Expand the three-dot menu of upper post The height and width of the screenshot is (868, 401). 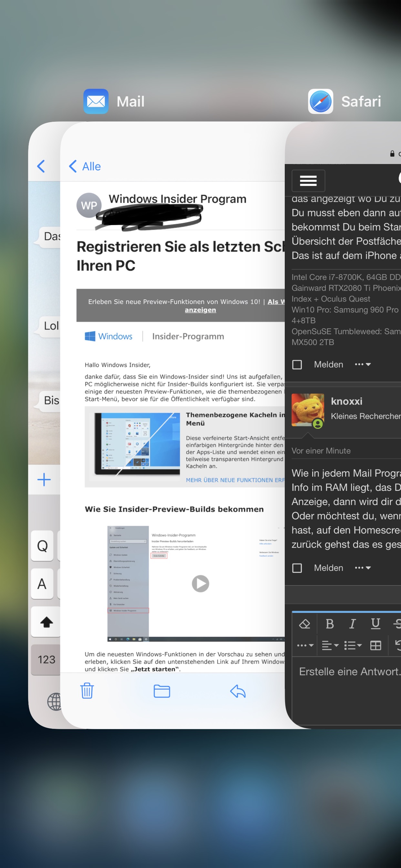tap(363, 364)
